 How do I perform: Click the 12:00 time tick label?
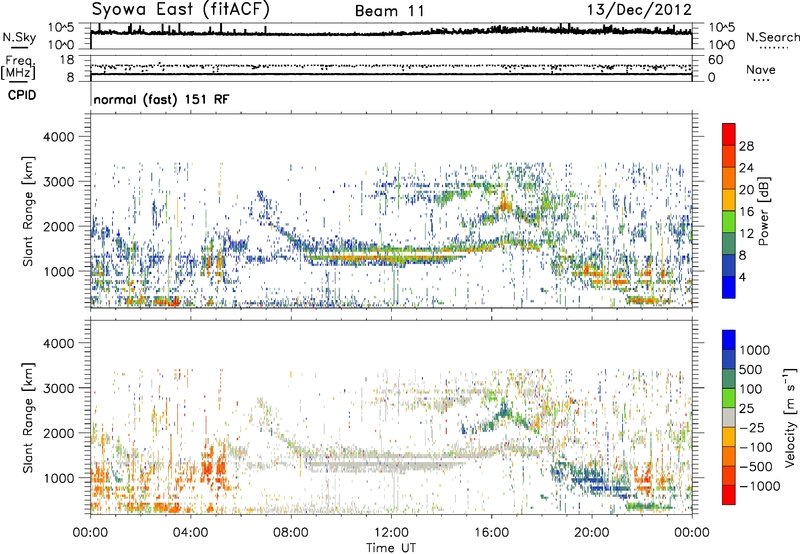pos(391,533)
